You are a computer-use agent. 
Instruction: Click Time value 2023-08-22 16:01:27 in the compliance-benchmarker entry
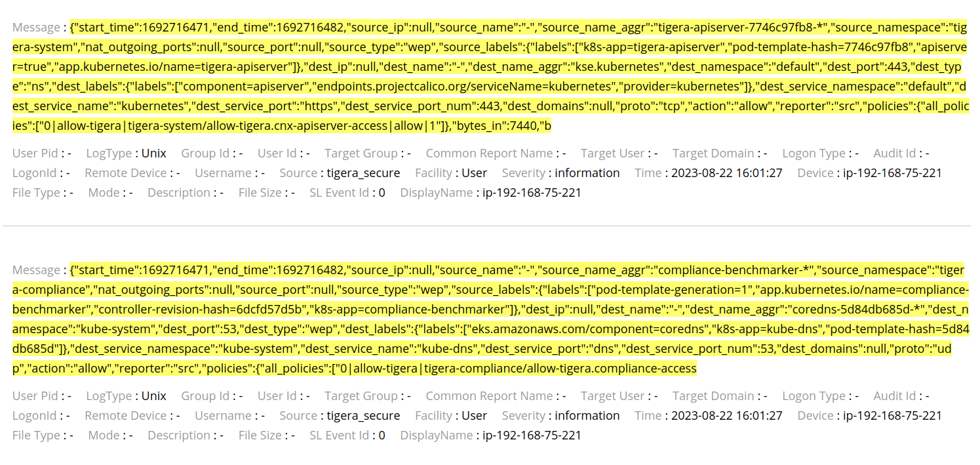[x=727, y=416]
